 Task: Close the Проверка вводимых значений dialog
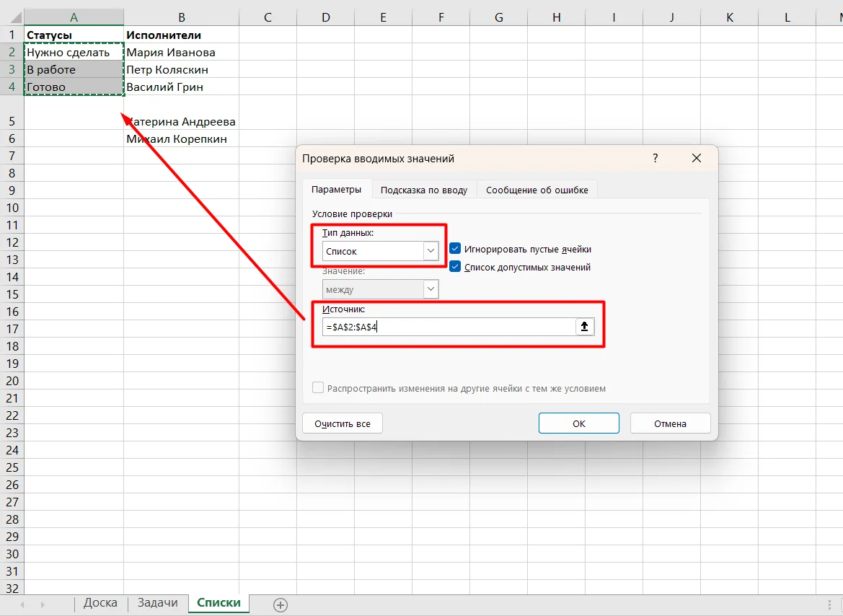coord(696,158)
